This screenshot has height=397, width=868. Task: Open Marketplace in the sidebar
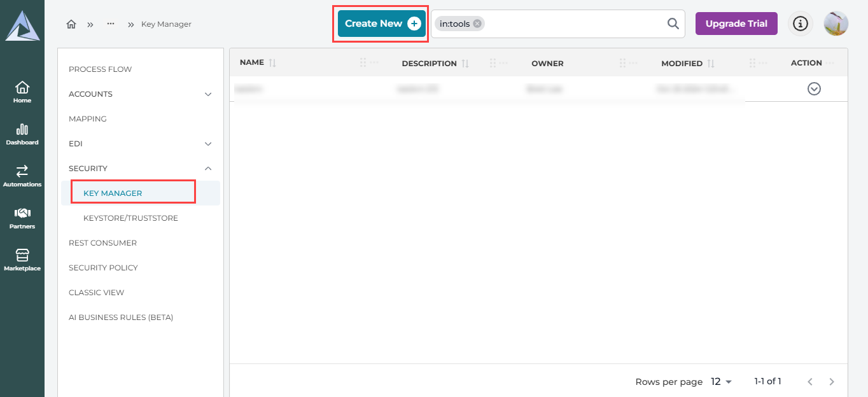[x=22, y=260]
